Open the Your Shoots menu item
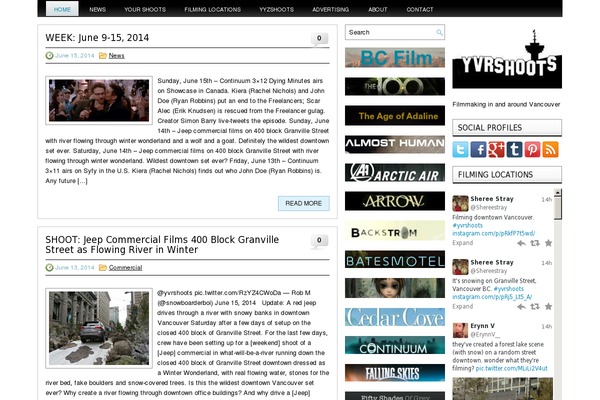The width and height of the screenshot is (600, 400). point(145,10)
